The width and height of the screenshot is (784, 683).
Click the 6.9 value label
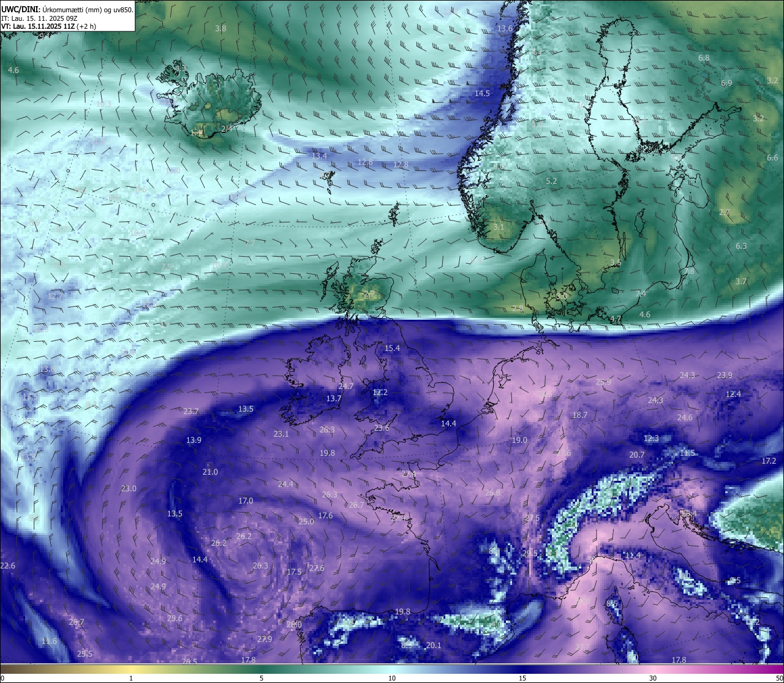[x=726, y=82]
